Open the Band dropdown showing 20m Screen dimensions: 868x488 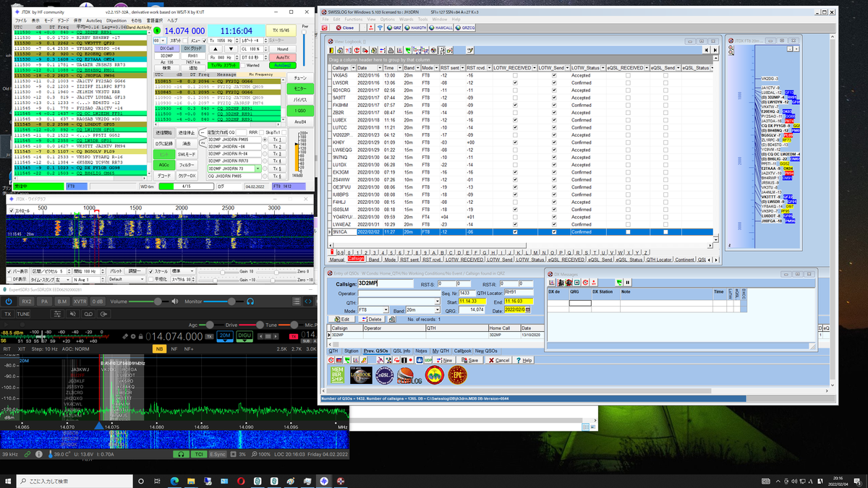pyautogui.click(x=438, y=309)
